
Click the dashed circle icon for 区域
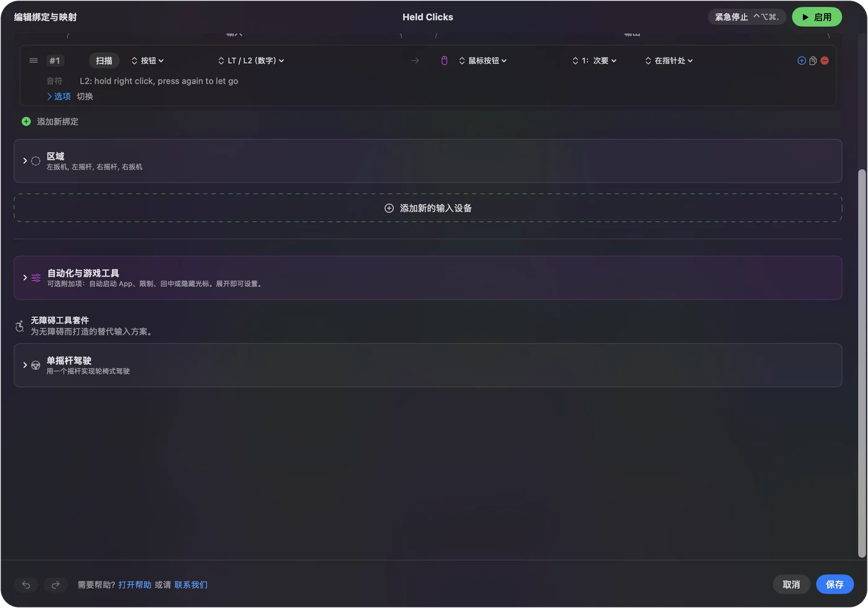[36, 161]
